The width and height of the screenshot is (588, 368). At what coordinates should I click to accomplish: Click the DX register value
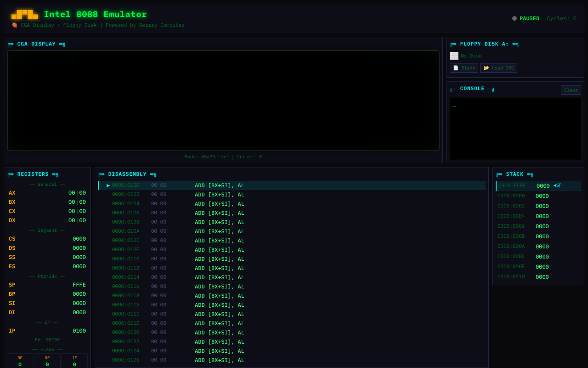(77, 220)
